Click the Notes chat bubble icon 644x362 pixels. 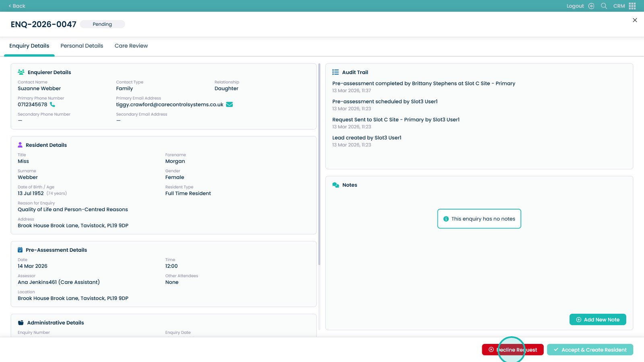pos(336,185)
